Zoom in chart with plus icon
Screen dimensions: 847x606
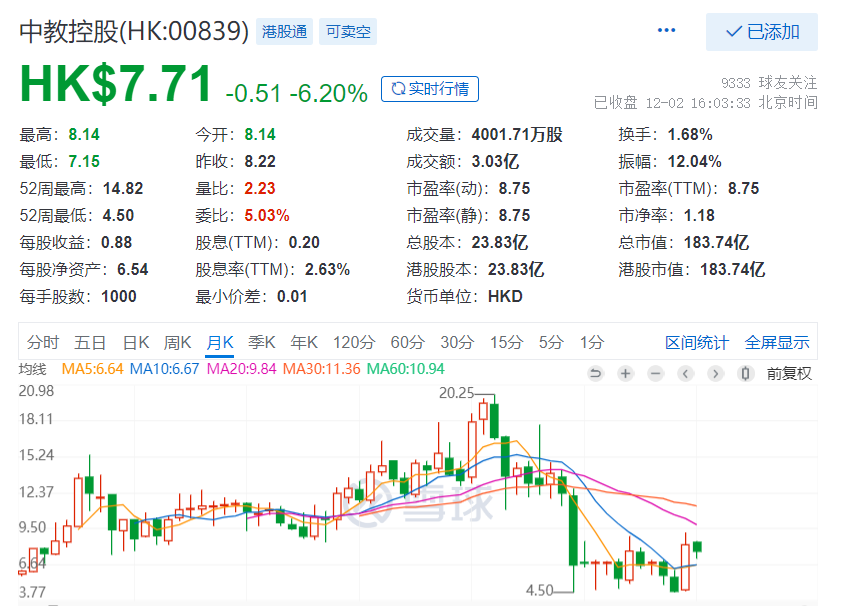tap(626, 373)
